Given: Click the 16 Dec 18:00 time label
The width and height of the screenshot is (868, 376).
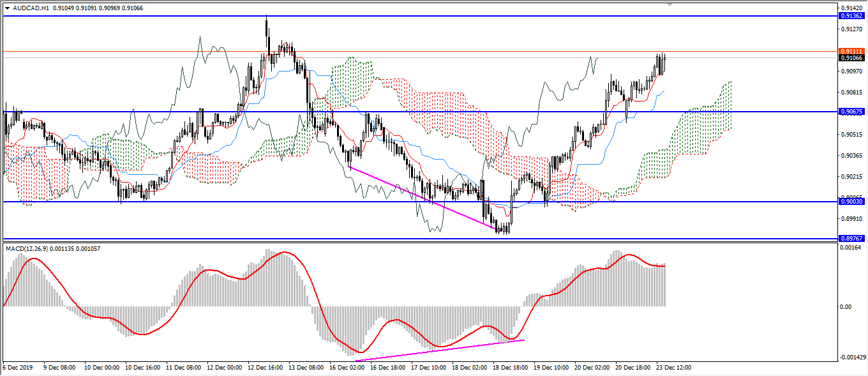Looking at the screenshot, I should pyautogui.click(x=388, y=368).
